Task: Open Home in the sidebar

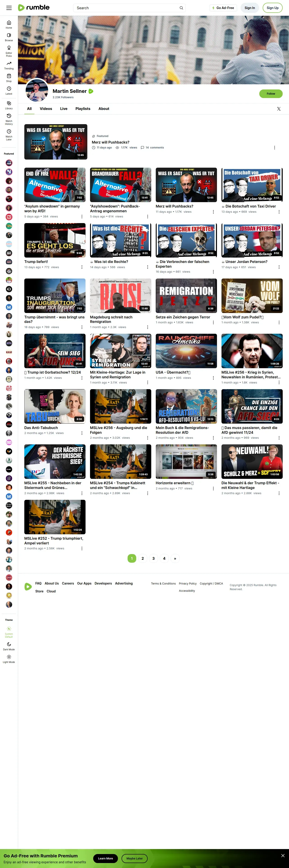Action: [9, 25]
